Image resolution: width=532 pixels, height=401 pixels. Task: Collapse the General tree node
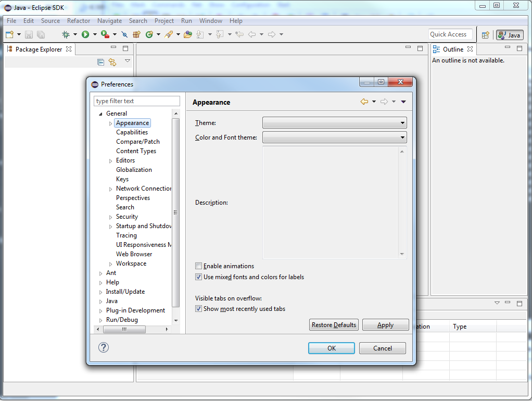(100, 114)
